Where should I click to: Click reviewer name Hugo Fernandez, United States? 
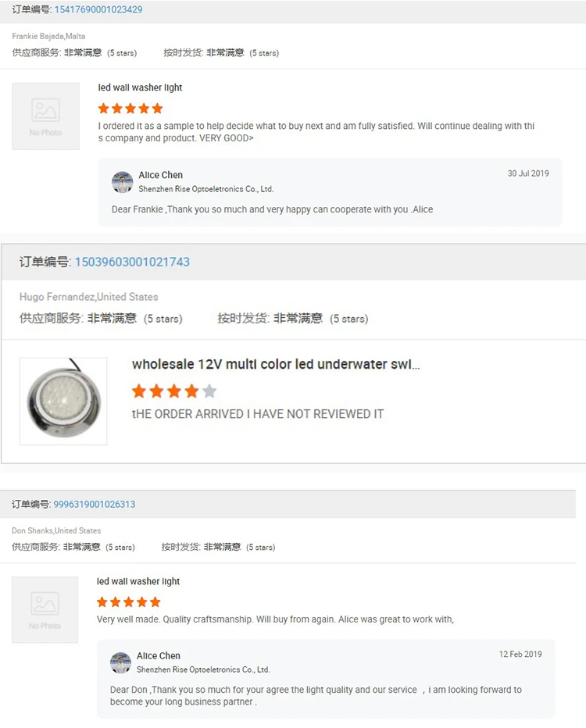88,297
